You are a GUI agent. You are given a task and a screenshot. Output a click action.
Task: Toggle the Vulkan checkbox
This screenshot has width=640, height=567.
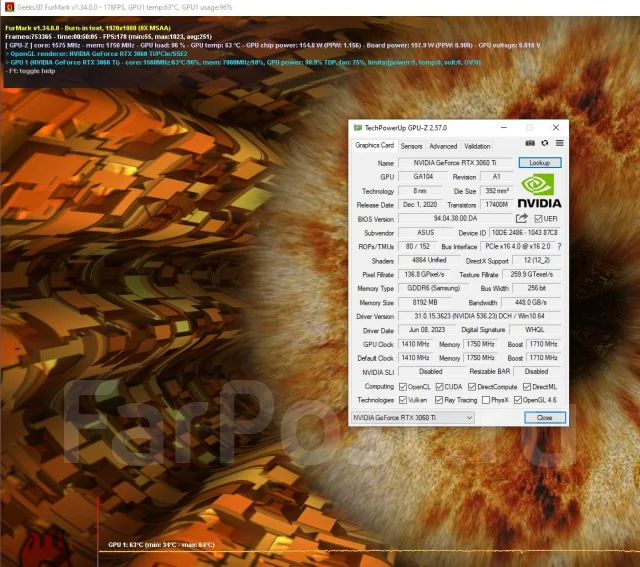pyautogui.click(x=403, y=400)
